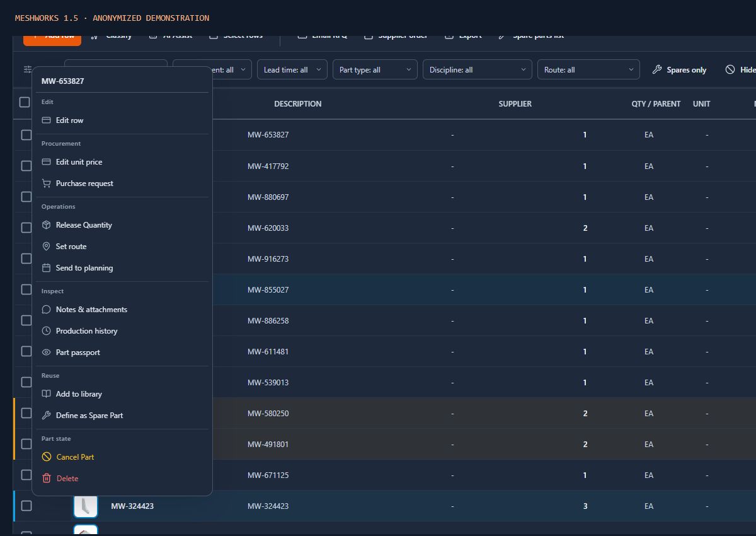Viewport: 756px width, 536px height.
Task: Click the Set route pin icon
Action: point(46,247)
